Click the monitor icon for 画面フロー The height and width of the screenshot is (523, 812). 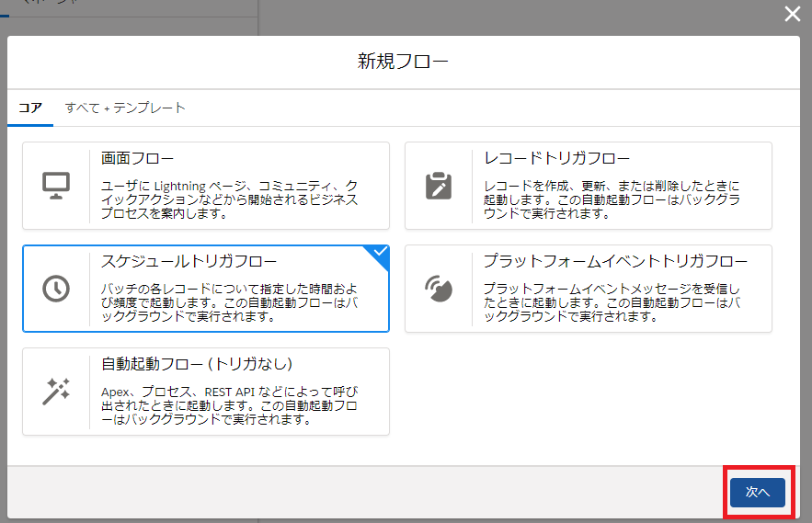(56, 186)
